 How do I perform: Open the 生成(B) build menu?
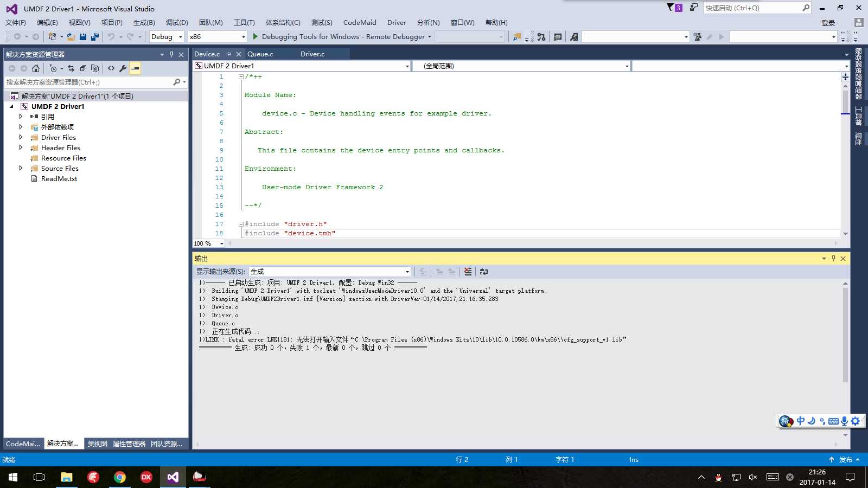[x=144, y=23]
